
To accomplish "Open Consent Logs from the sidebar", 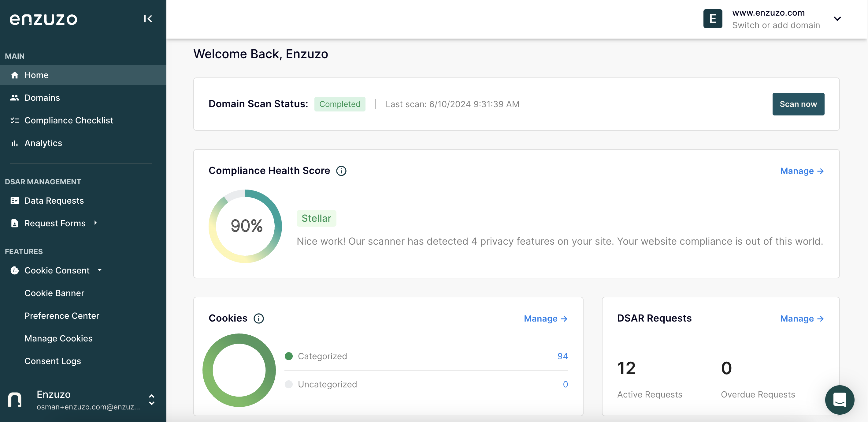I will point(53,361).
